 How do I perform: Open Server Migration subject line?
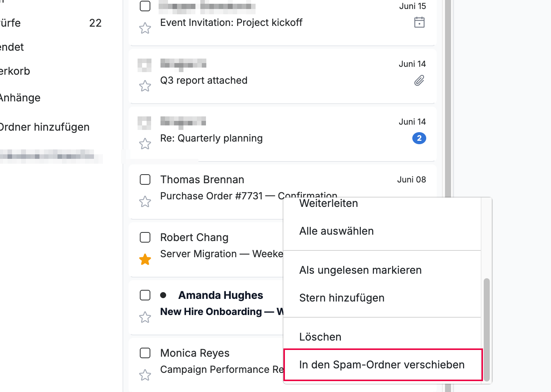point(221,254)
